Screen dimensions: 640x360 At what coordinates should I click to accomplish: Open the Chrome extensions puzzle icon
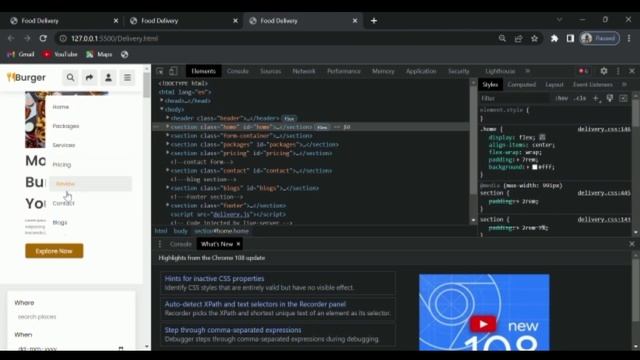pyautogui.click(x=554, y=38)
